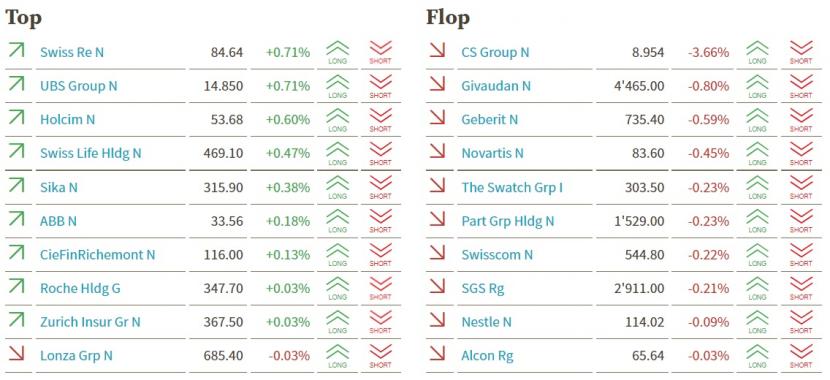
Task: Open the CieFinRichemont N stock link
Action: click(x=97, y=255)
